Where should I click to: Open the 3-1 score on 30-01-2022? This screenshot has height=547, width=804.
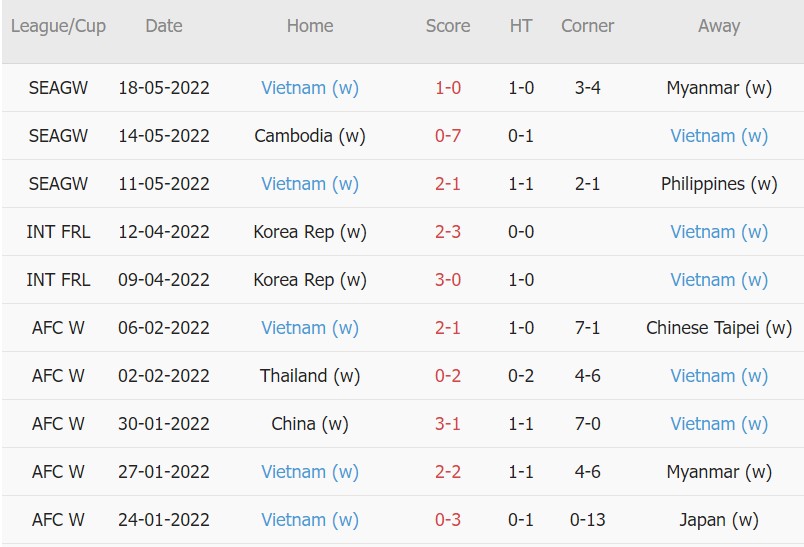447,424
